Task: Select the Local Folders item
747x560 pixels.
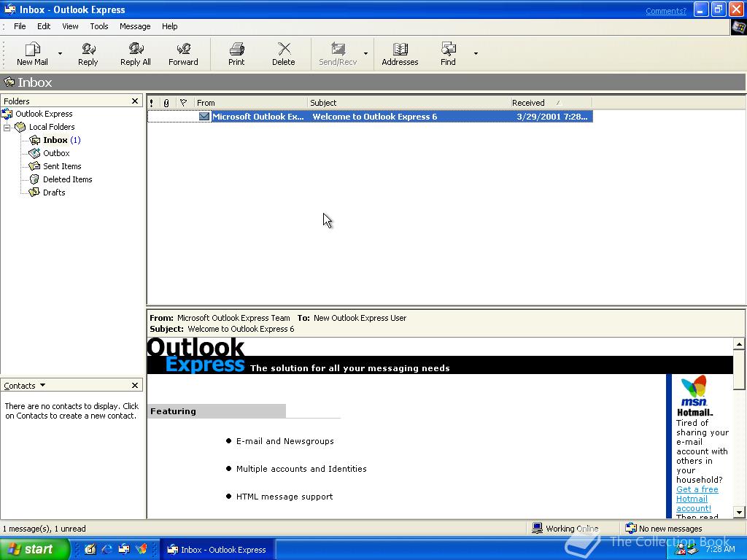Action: click(x=52, y=127)
